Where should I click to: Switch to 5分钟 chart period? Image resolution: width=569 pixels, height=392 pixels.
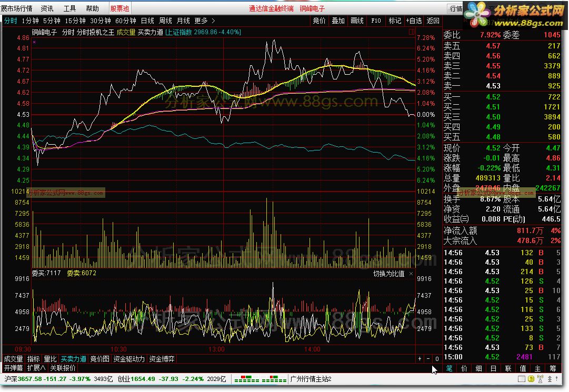[x=52, y=21]
